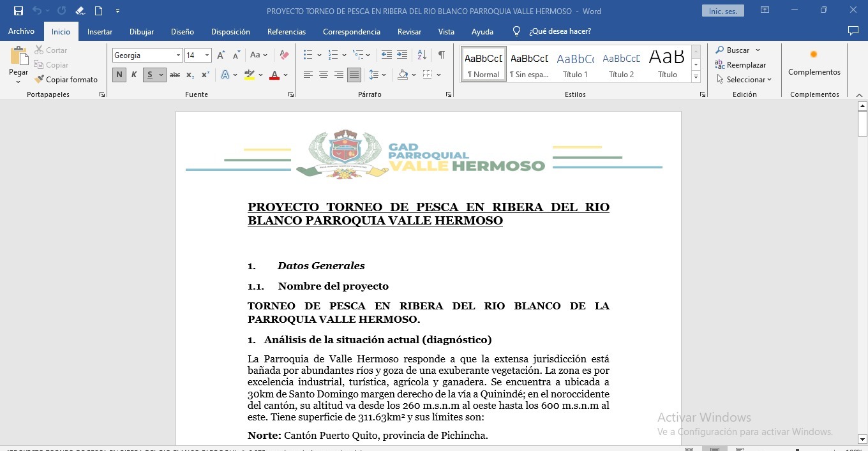Toggle bold (N) formatting
Image resolution: width=868 pixels, height=451 pixels.
point(119,75)
